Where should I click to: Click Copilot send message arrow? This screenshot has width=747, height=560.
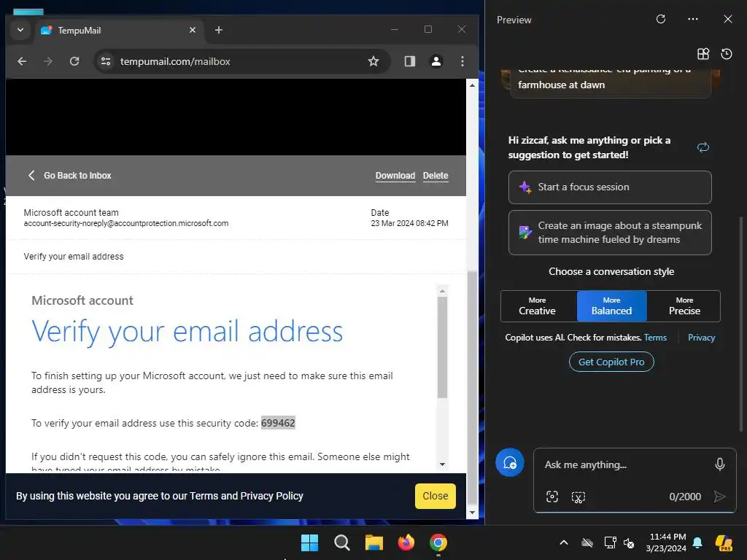[719, 497]
